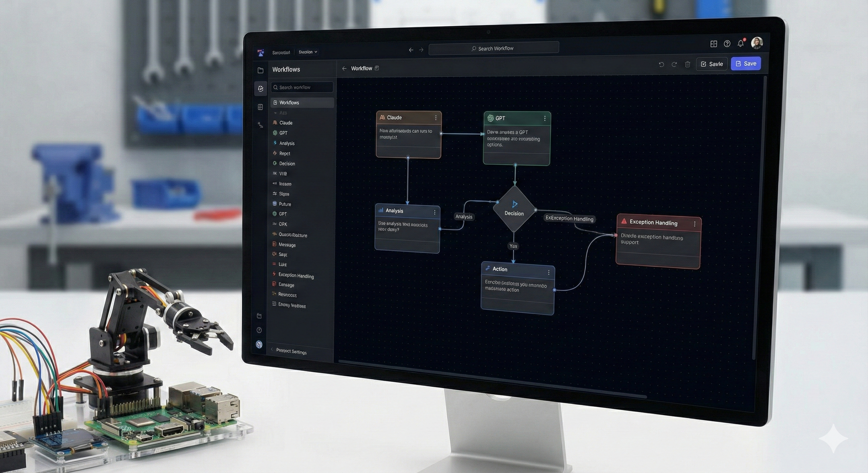Open the Analysis node three-dot menu

click(x=435, y=212)
